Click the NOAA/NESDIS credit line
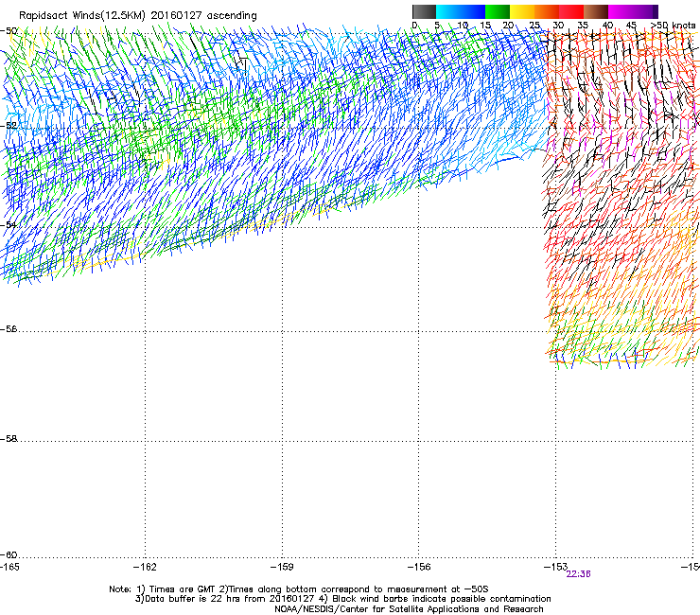The image size is (700, 615). [409, 609]
